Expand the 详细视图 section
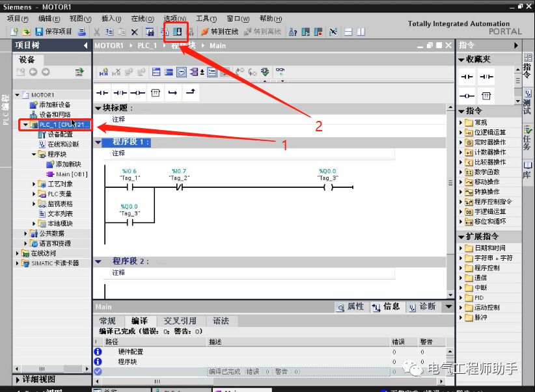This screenshot has width=535, height=392. (18, 380)
